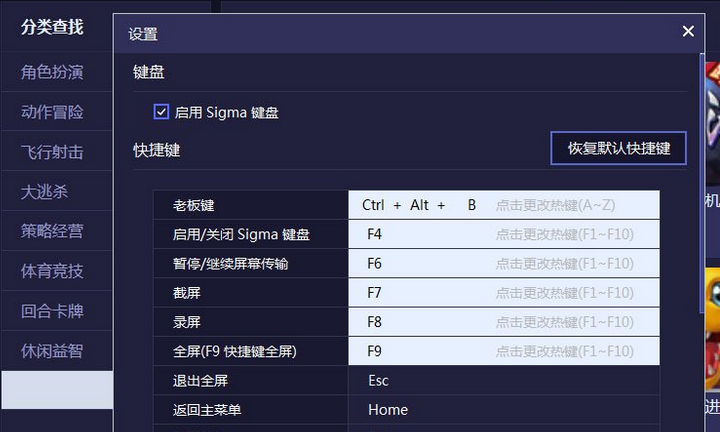The width and height of the screenshot is (720, 432).
Task: Change the 录屏 F8 hotkey field
Action: [x=504, y=322]
